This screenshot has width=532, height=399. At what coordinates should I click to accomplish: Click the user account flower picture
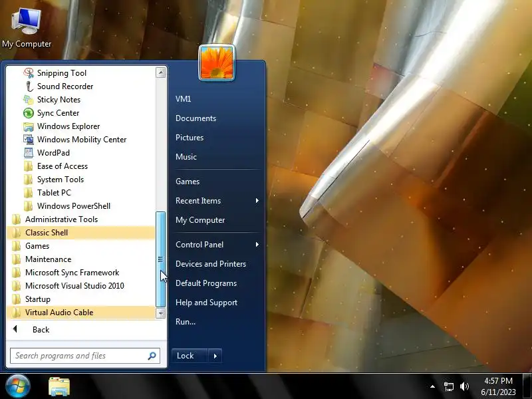click(x=217, y=63)
